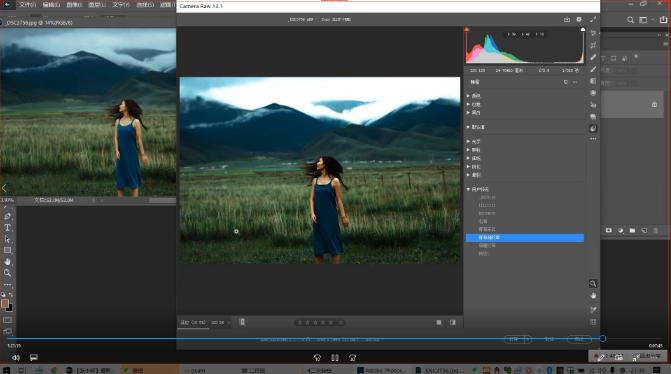Create new preset icon in Presets header
The image size is (671, 374).
coord(566,82)
